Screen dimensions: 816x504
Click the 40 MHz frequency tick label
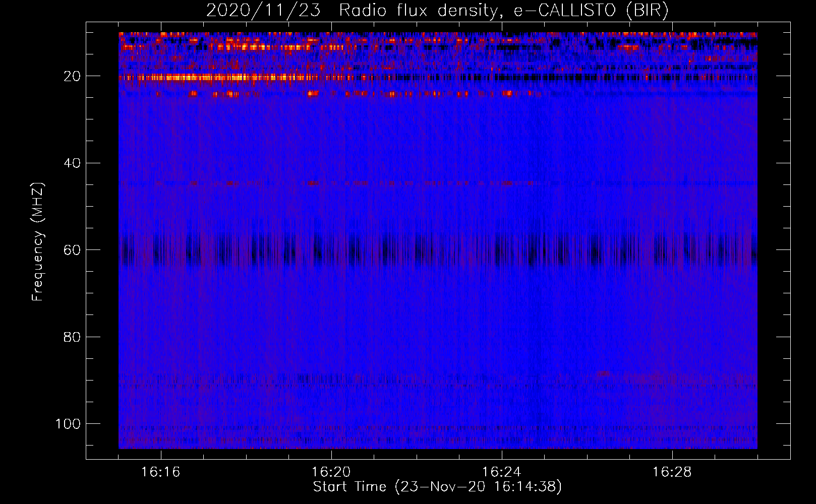click(72, 163)
